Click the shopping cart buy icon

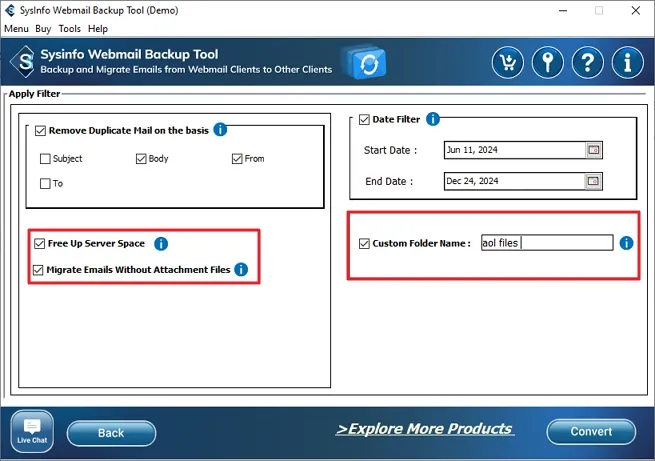(x=508, y=63)
